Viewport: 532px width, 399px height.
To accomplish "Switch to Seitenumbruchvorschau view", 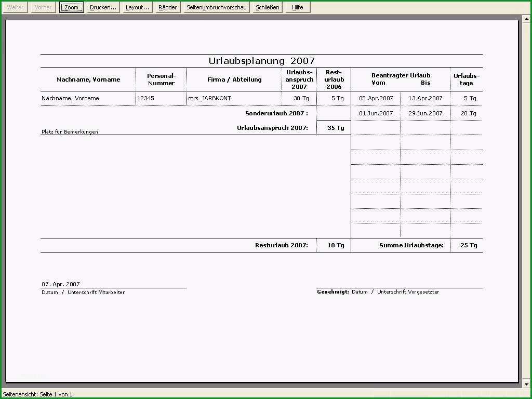I will [x=217, y=7].
